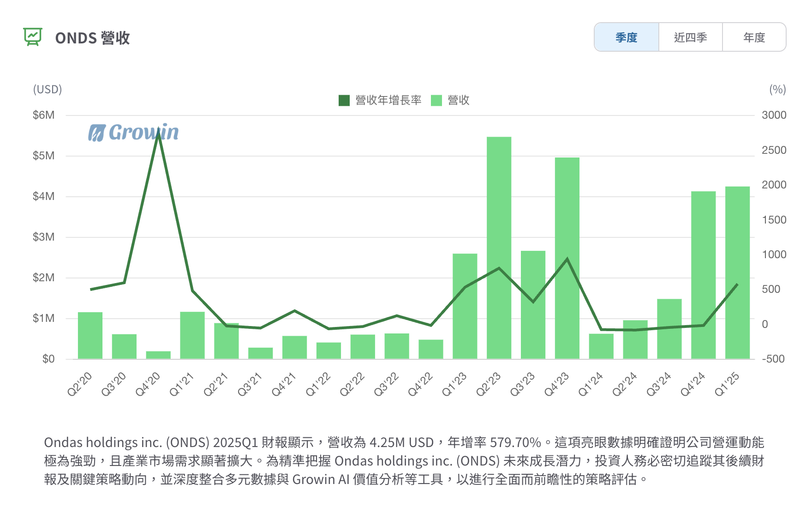Click the Q2'20 revenue bar
The width and height of the screenshot is (812, 508).
[90, 336]
